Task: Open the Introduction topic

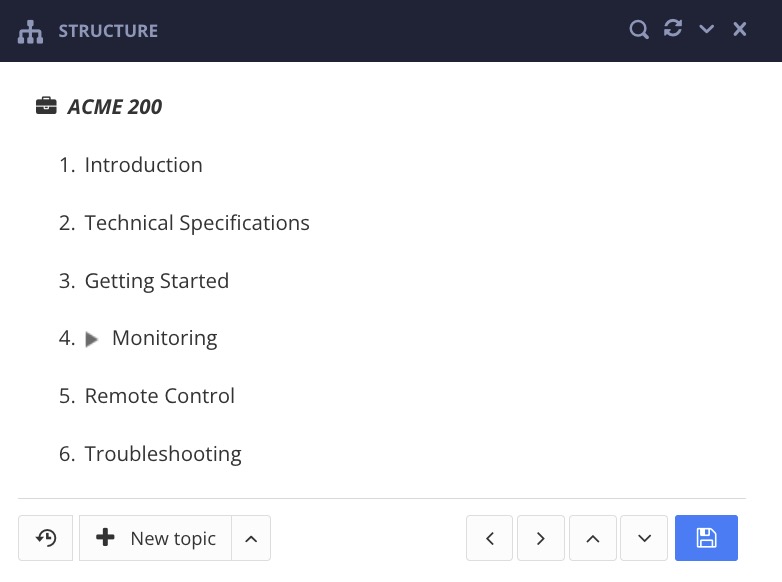Action: 143,165
